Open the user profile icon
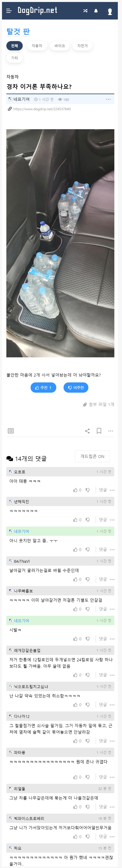The image size is (122, 868). tap(110, 11)
